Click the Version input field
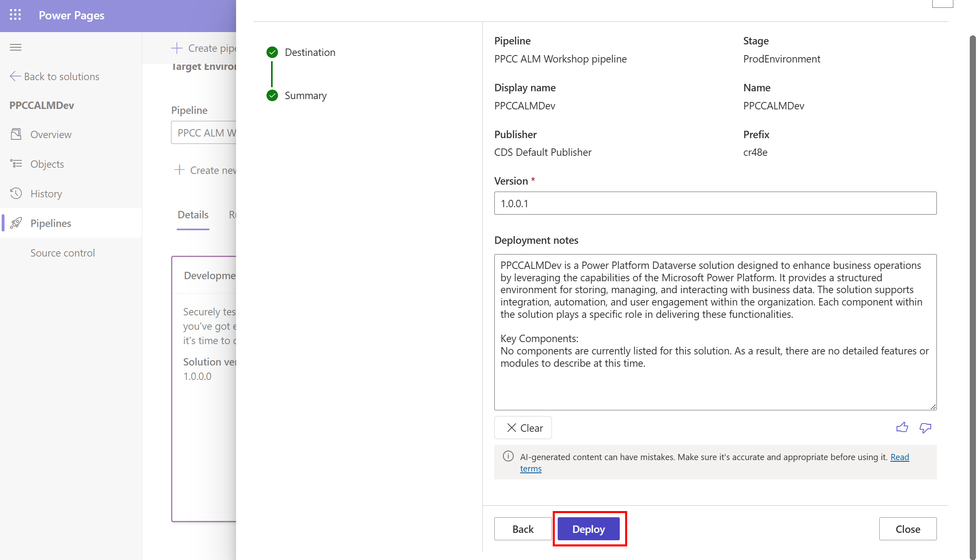 coord(715,203)
